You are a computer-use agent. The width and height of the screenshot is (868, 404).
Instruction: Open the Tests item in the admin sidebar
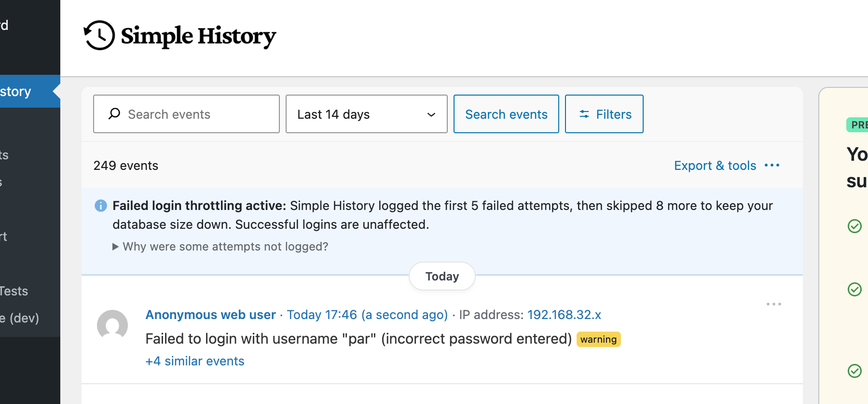[x=14, y=291]
